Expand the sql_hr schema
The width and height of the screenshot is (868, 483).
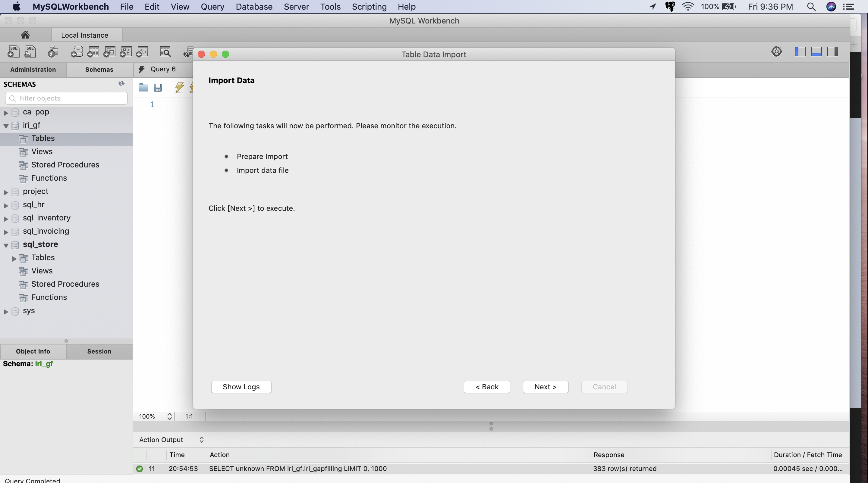pos(6,205)
